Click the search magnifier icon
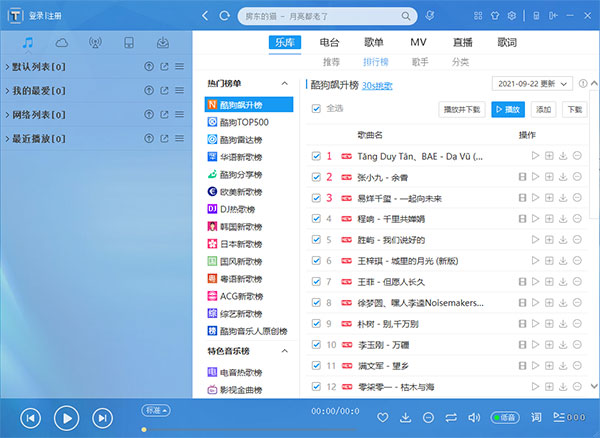This screenshot has width=600, height=438. [406, 16]
